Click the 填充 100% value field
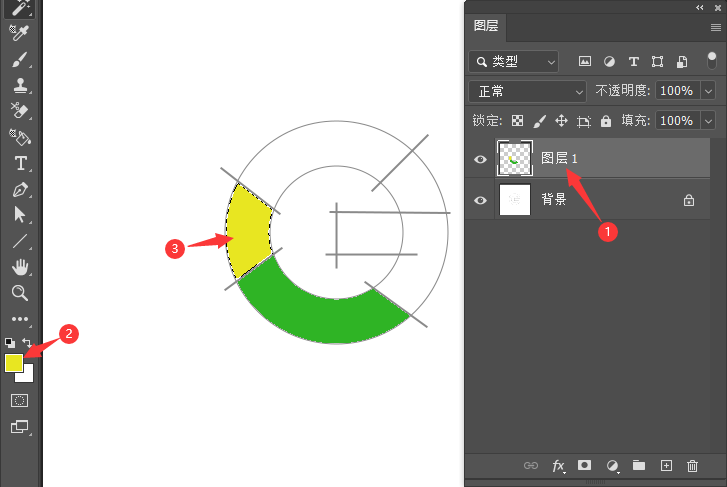 click(677, 121)
